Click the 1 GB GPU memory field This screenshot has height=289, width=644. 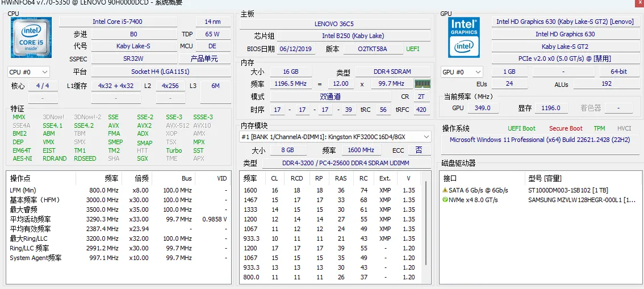pyautogui.click(x=509, y=72)
